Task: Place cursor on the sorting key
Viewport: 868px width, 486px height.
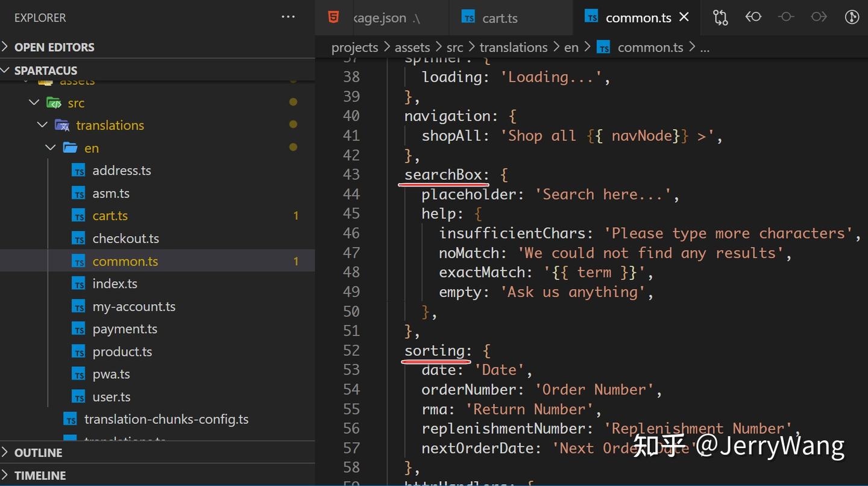Action: (435, 350)
